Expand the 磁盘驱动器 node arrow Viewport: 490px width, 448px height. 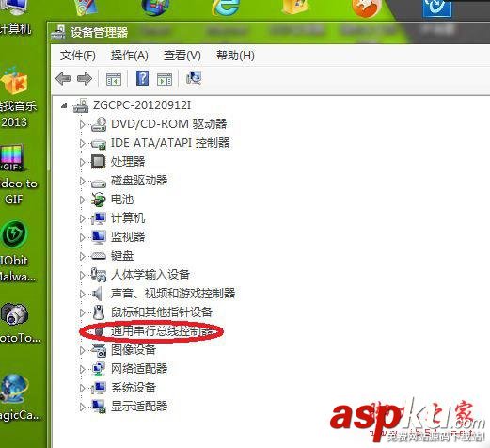pyautogui.click(x=82, y=181)
